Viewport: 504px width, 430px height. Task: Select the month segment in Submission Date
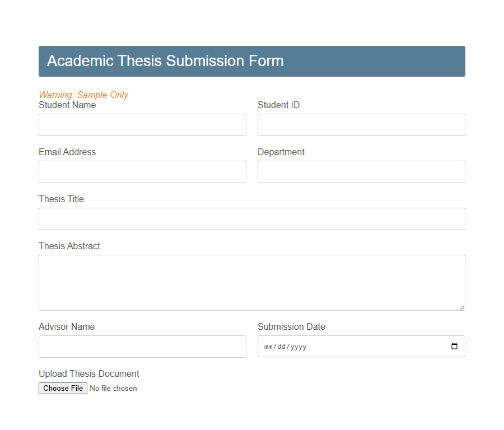[x=268, y=346]
